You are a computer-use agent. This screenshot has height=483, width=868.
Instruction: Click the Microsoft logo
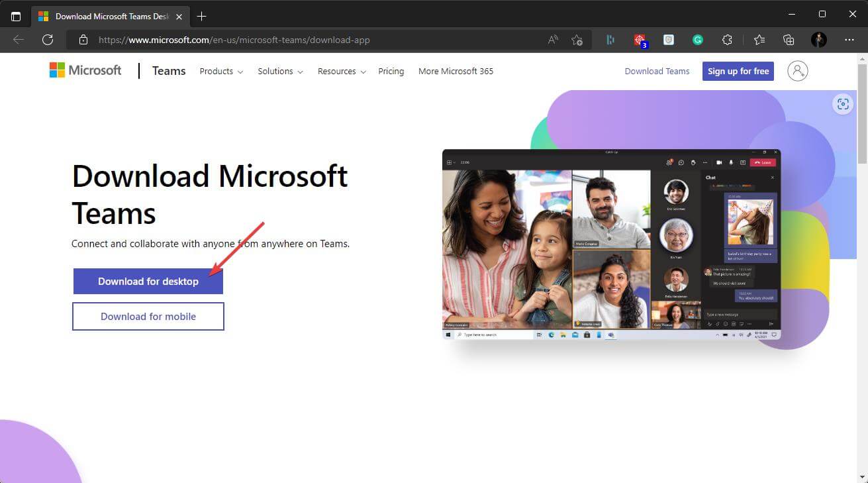pyautogui.click(x=85, y=70)
